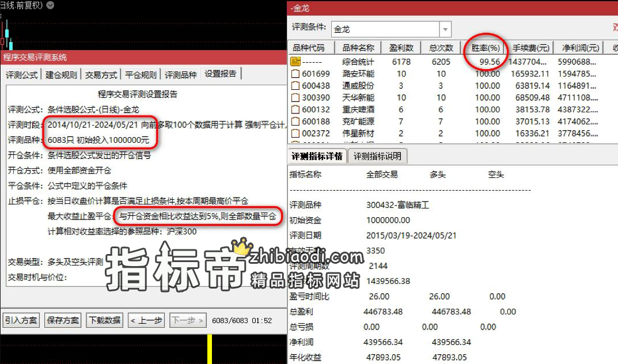Open the 评测公式 tab
The image size is (618, 364).
pos(22,74)
